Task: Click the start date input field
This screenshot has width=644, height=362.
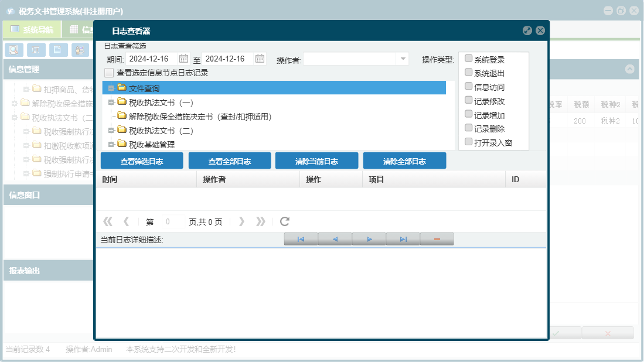Action: (x=152, y=59)
